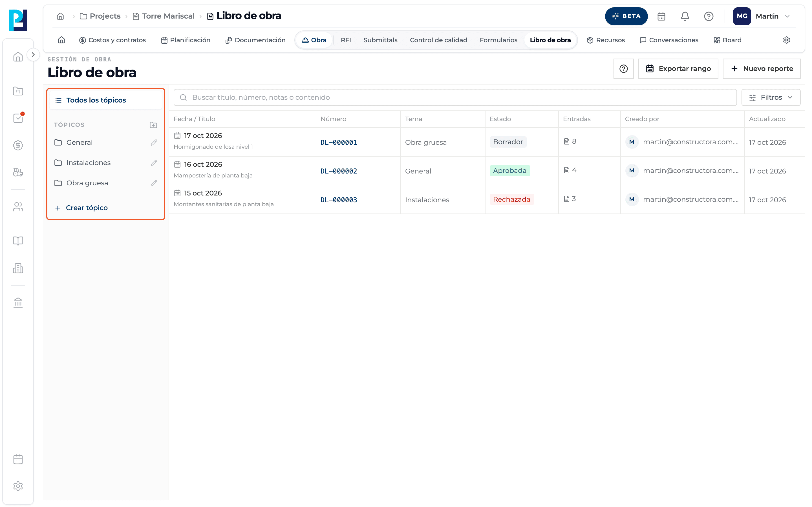Open report DL-000002 link

pos(339,171)
